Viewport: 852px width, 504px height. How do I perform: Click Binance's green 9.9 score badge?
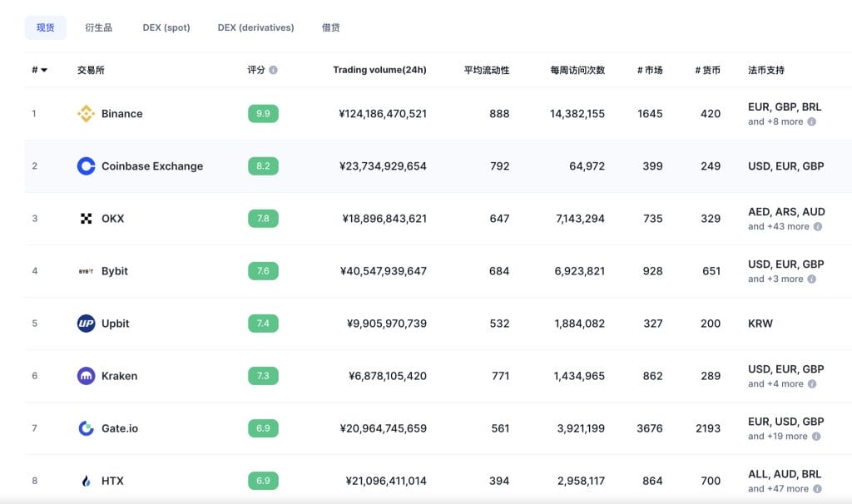263,114
